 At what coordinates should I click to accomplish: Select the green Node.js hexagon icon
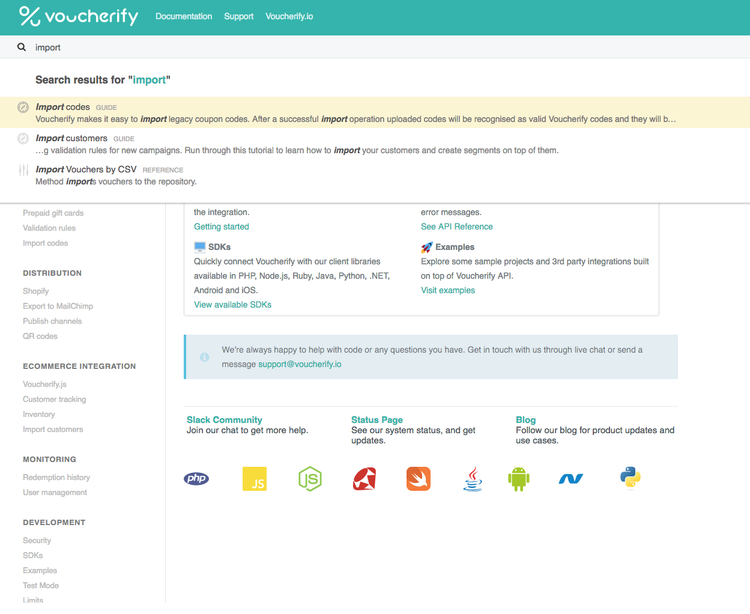point(310,479)
